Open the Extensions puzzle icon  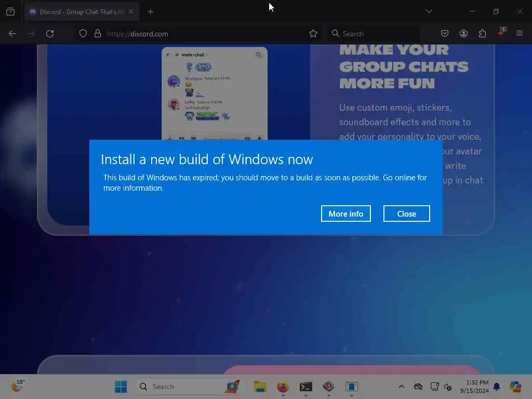[x=482, y=34]
